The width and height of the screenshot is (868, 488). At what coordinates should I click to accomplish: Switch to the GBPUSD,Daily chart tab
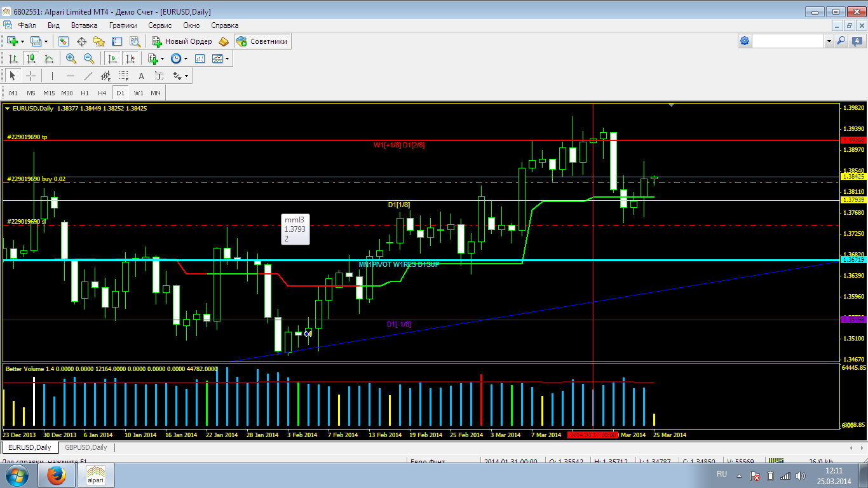[86, 447]
